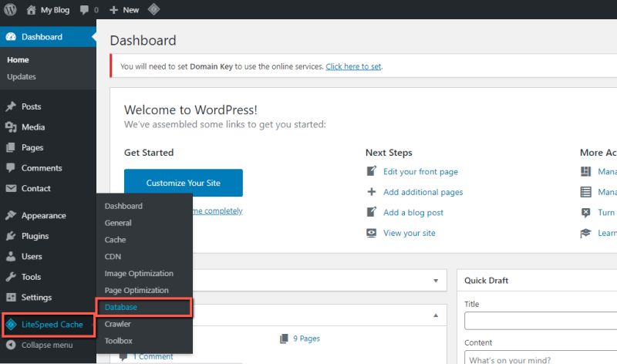Click the Dashboard gauge icon in sidebar

pyautogui.click(x=11, y=36)
